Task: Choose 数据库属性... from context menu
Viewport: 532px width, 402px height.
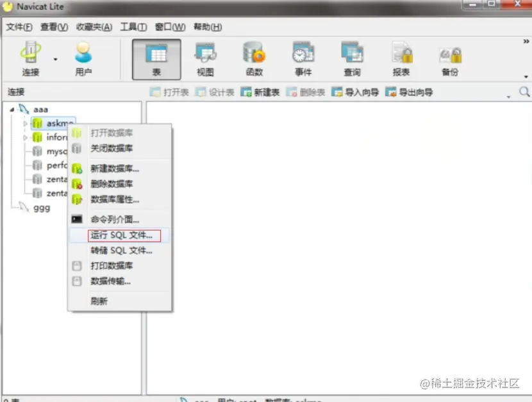Action: pos(119,199)
